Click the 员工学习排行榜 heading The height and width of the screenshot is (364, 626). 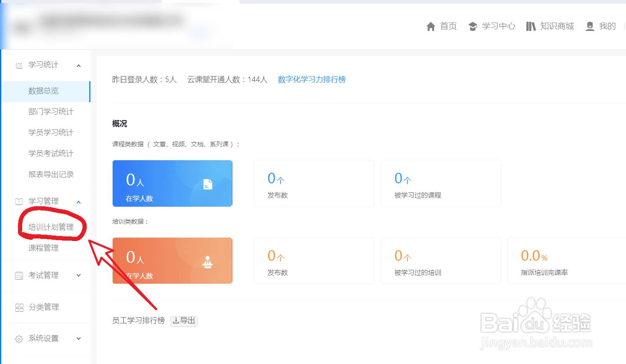coord(139,320)
